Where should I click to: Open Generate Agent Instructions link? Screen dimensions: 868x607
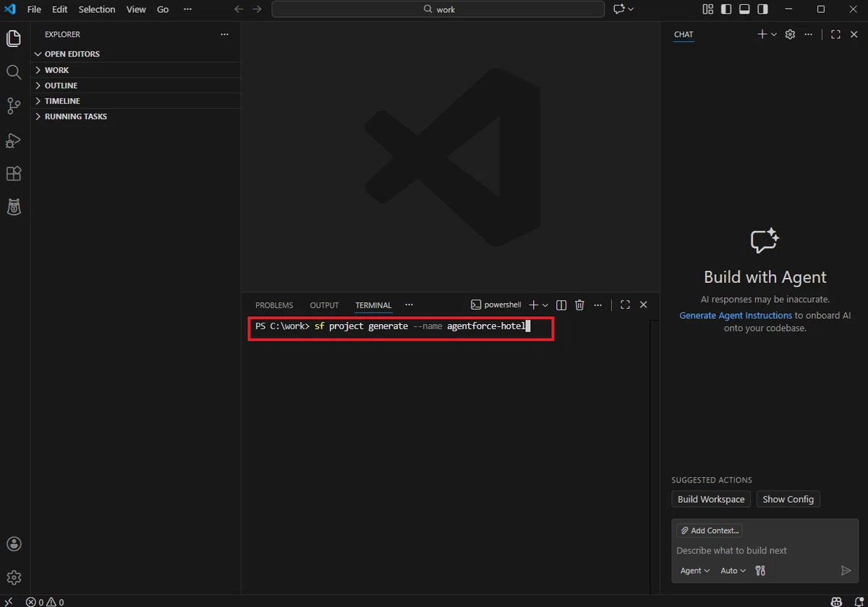(736, 315)
